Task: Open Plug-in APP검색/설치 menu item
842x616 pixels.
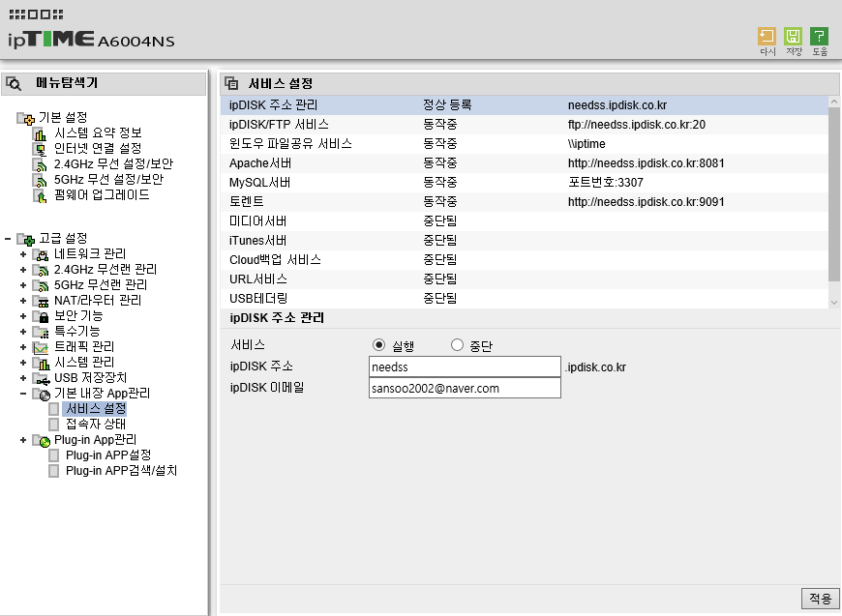Action: [x=121, y=471]
